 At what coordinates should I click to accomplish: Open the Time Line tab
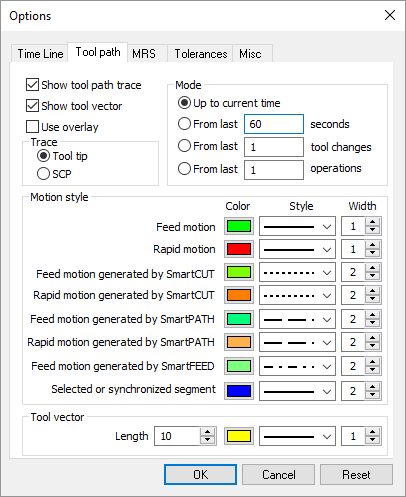tap(40, 54)
